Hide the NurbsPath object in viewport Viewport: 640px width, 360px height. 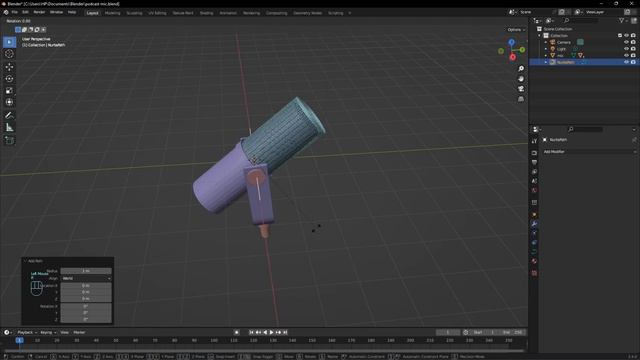[626, 62]
